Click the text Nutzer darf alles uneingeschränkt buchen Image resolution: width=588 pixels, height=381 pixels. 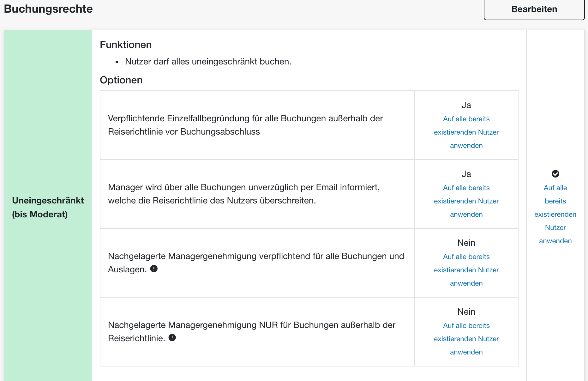pyautogui.click(x=208, y=62)
